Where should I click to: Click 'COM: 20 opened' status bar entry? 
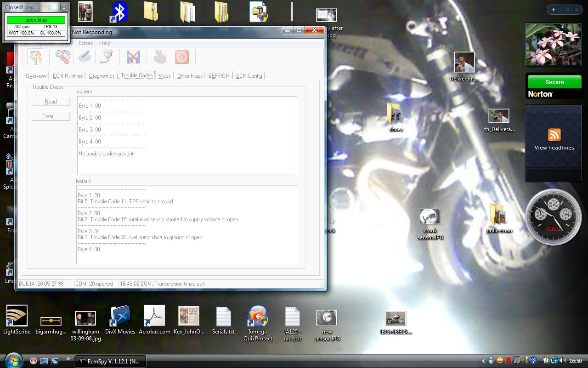[x=94, y=284]
